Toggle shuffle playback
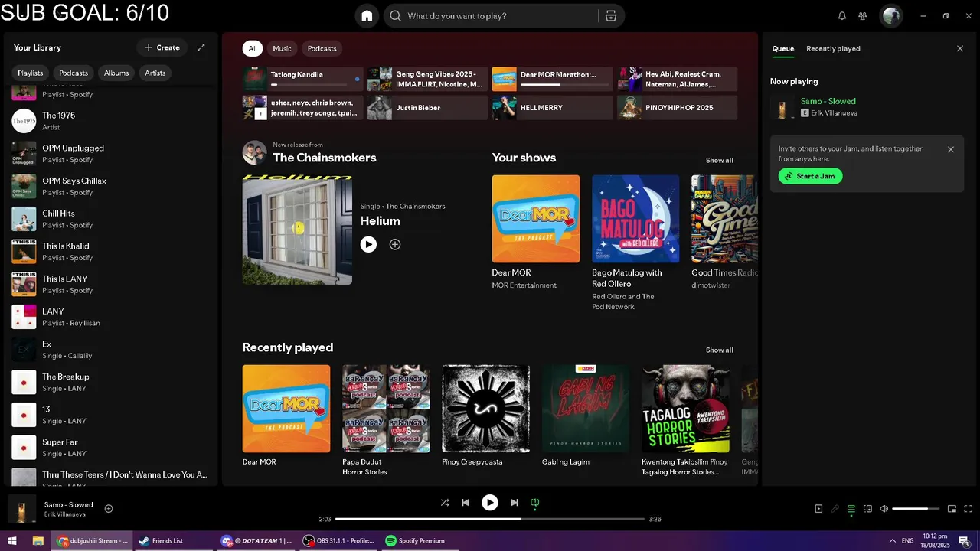This screenshot has height=551, width=980. pyautogui.click(x=445, y=503)
